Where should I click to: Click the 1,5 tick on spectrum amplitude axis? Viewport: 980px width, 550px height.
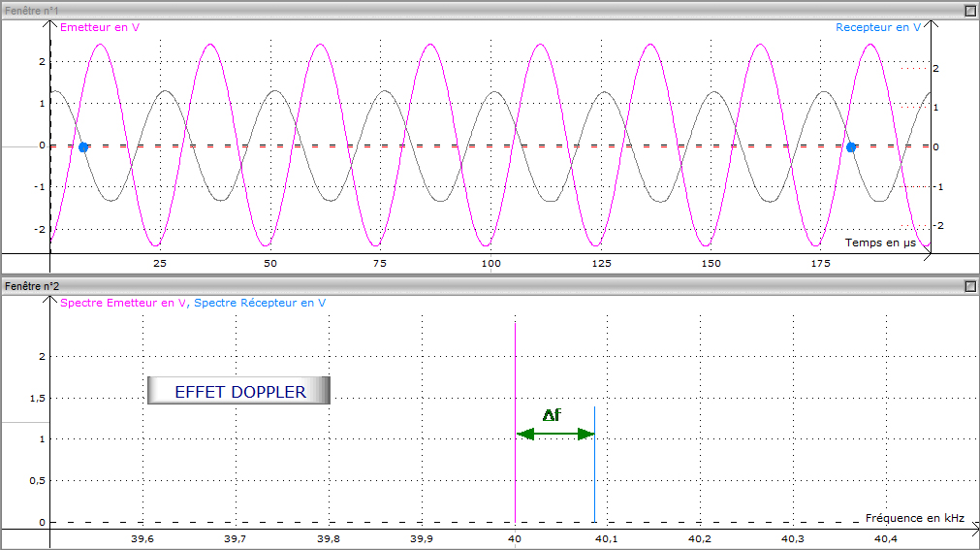point(38,399)
